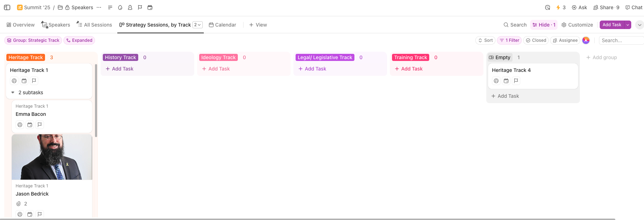The height and width of the screenshot is (220, 644).
Task: Click assignee icon on Heritage Track 4 card
Action: pos(496,81)
